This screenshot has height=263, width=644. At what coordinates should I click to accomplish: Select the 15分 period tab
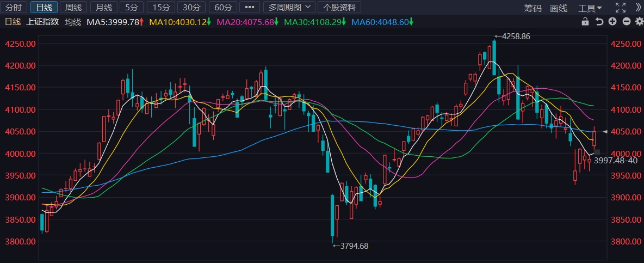pos(162,8)
